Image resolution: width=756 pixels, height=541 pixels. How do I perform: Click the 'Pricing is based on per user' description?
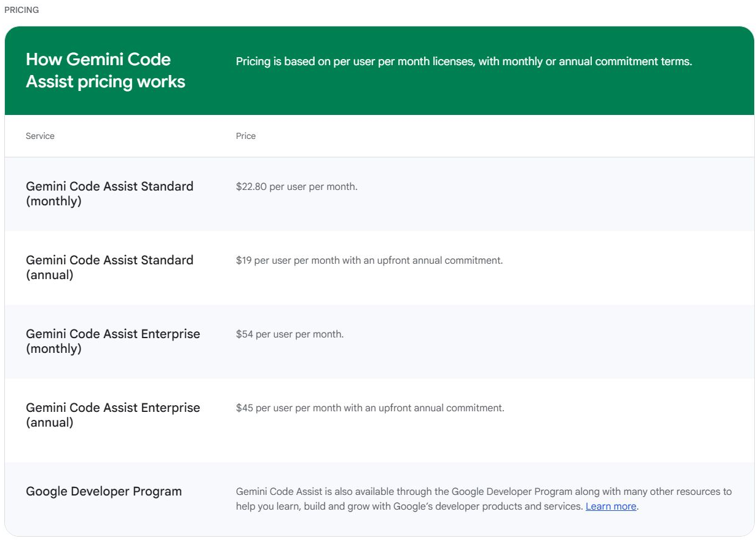click(x=464, y=61)
